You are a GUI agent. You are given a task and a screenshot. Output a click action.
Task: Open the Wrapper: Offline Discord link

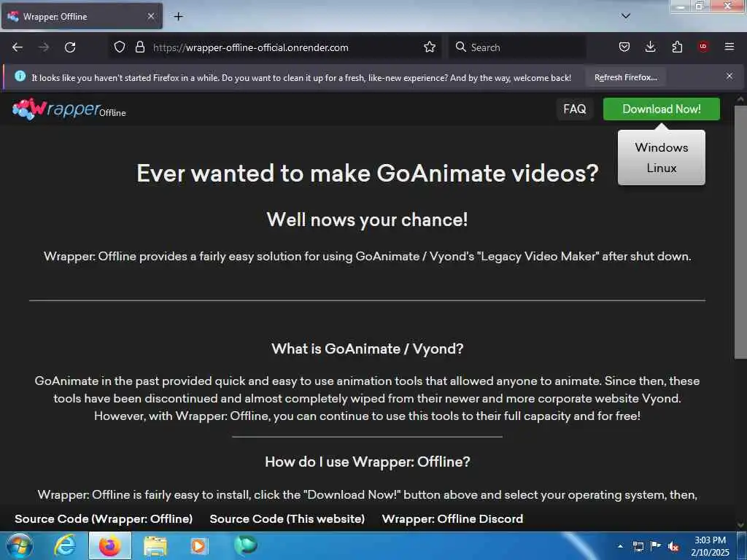pyautogui.click(x=452, y=518)
